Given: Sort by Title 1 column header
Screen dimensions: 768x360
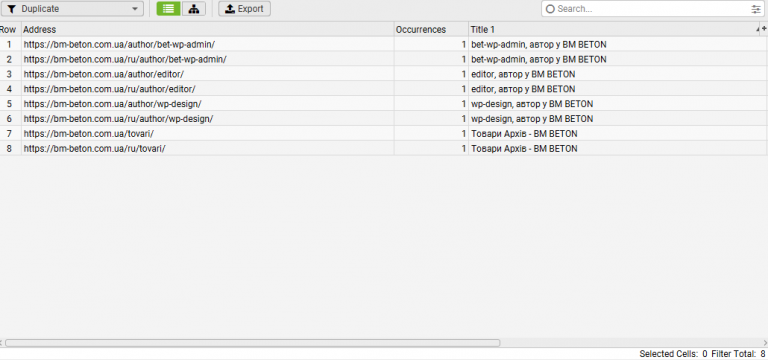Looking at the screenshot, I should click(x=614, y=29).
